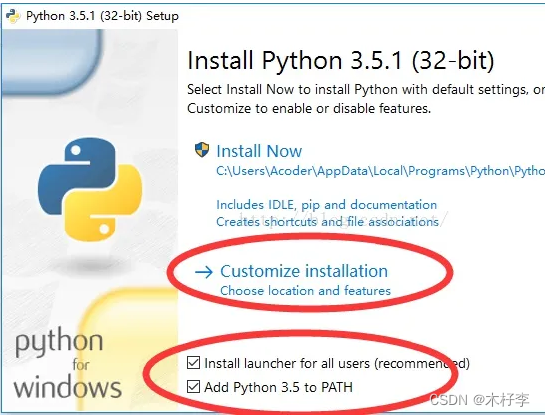
Task: Click the 'Install Python 3.5.1 (32-bit)' heading
Action: pos(341,61)
